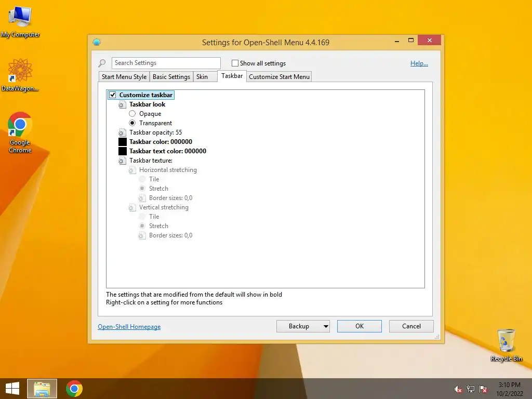Open the Windows Start button
This screenshot has height=399, width=532.
point(12,389)
